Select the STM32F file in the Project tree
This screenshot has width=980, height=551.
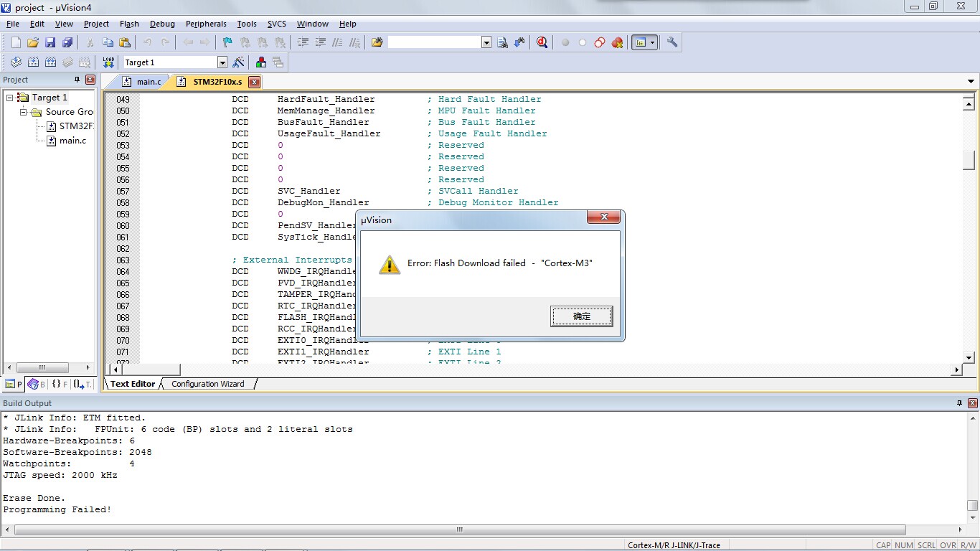(x=76, y=126)
